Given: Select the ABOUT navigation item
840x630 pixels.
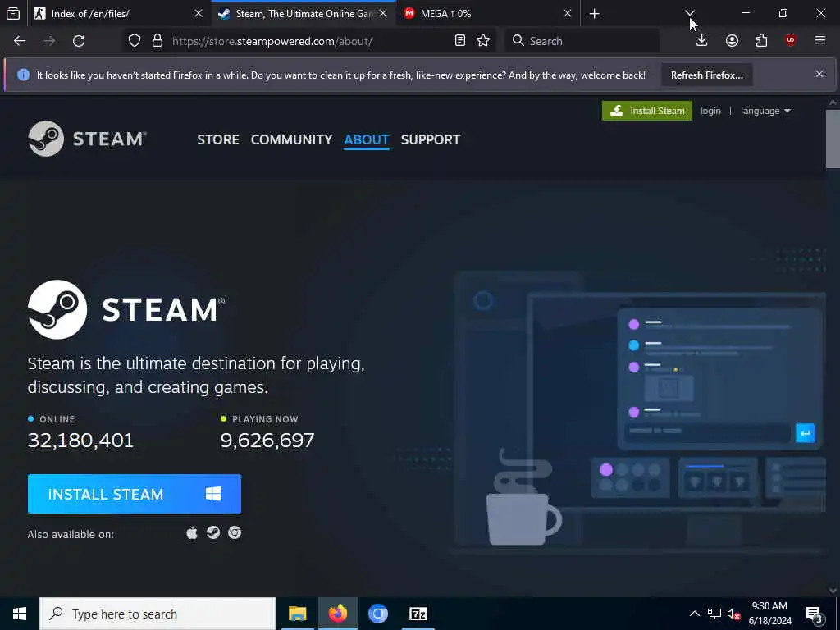Looking at the screenshot, I should [x=367, y=139].
